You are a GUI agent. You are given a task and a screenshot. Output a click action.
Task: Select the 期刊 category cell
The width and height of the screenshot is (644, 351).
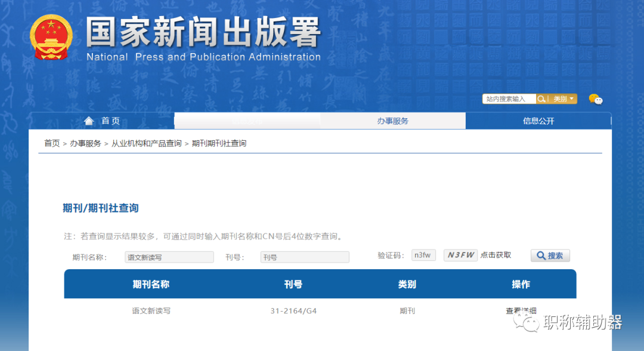(x=407, y=311)
